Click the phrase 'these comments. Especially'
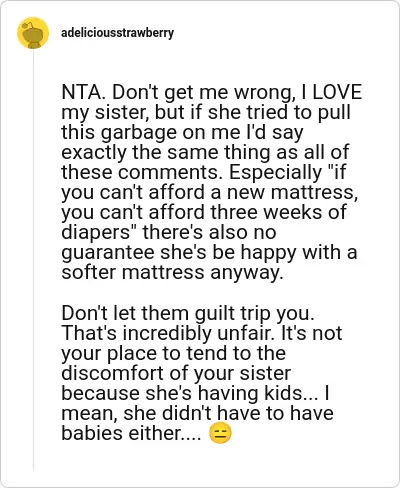This screenshot has width=400, height=488. (x=191, y=172)
